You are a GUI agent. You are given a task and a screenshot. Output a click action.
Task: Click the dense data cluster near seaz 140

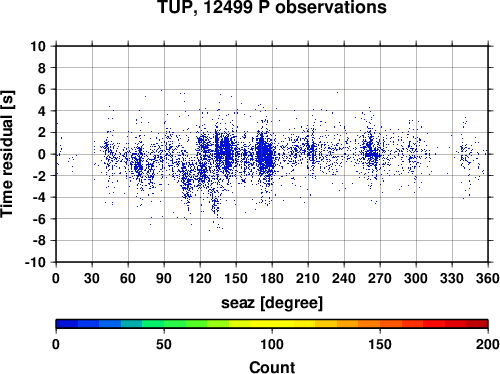coord(223,152)
